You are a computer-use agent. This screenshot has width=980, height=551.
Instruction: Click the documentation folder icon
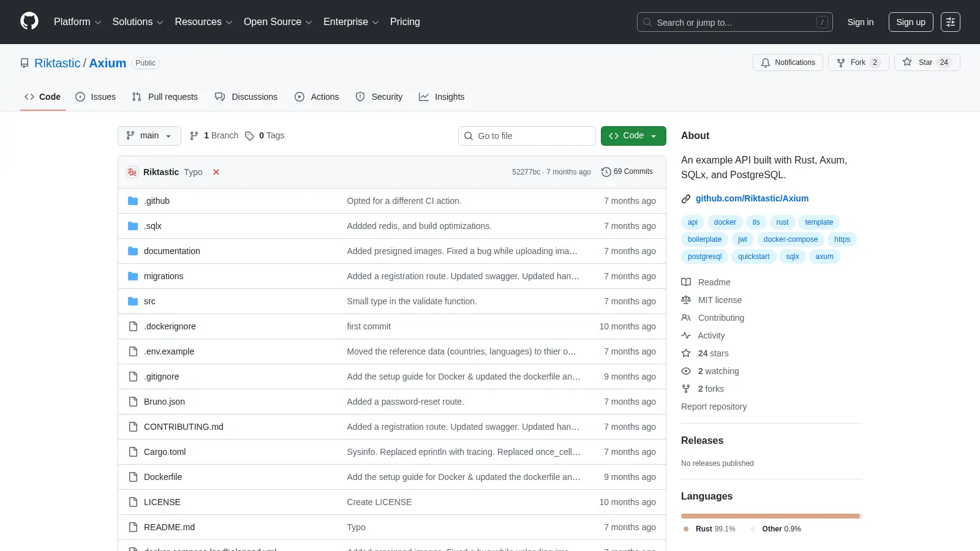133,251
